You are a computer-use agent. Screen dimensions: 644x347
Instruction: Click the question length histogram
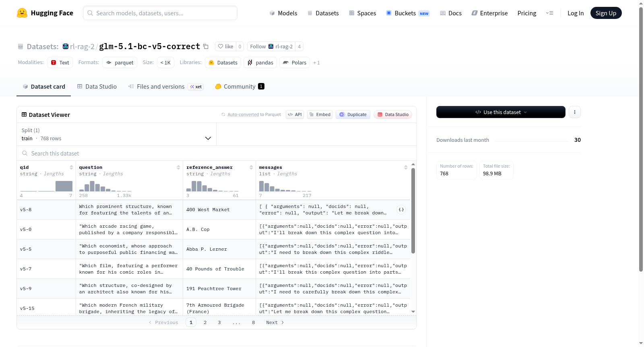pyautogui.click(x=105, y=186)
